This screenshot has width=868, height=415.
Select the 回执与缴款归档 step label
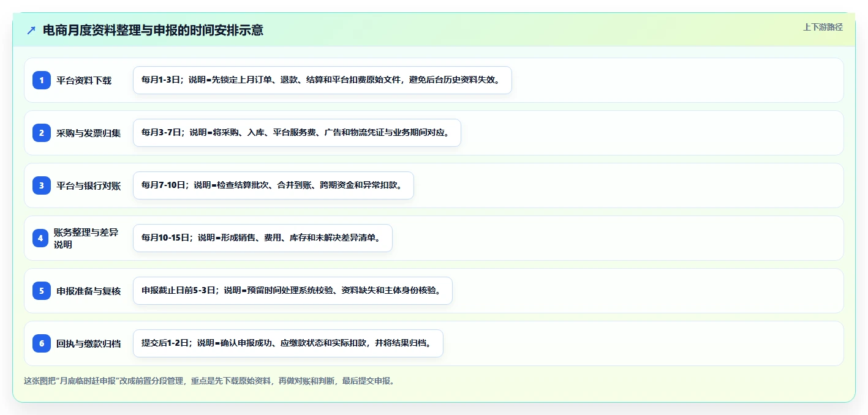[89, 343]
